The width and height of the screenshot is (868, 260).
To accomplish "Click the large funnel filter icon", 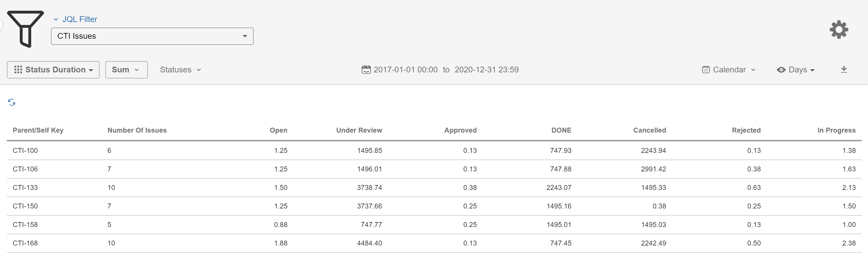I will (25, 29).
